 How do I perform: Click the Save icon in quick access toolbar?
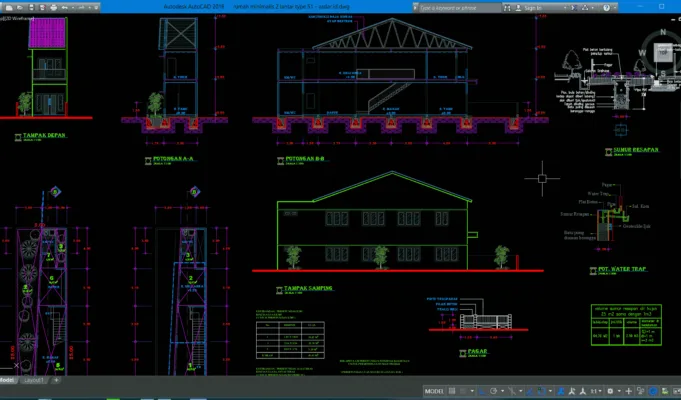tap(32, 8)
